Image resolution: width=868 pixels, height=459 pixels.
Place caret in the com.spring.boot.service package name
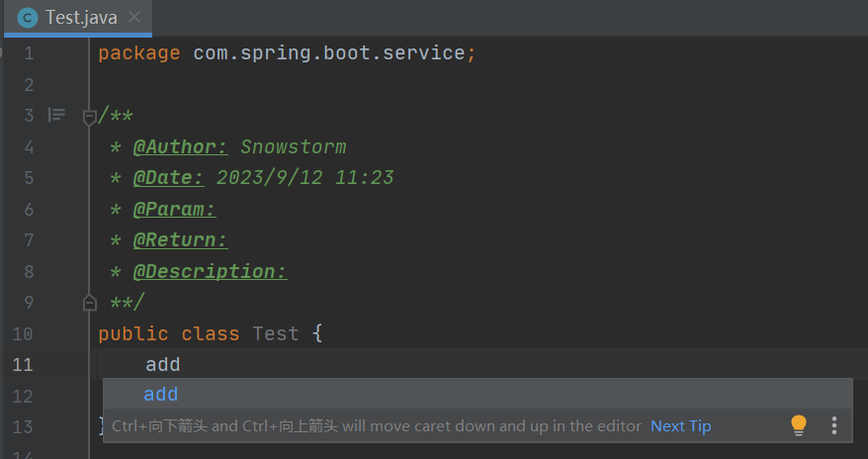point(328,53)
